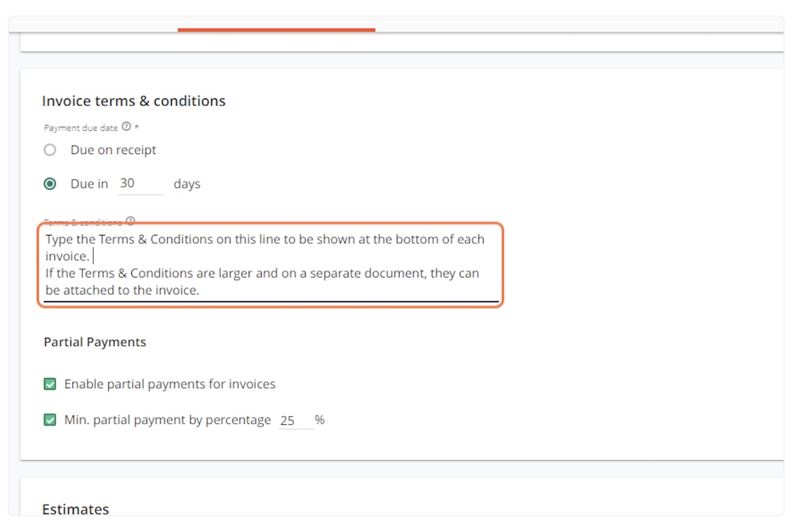Click the Invoice terms & conditions heading
Viewport: 812px width, 524px height.
[x=133, y=101]
